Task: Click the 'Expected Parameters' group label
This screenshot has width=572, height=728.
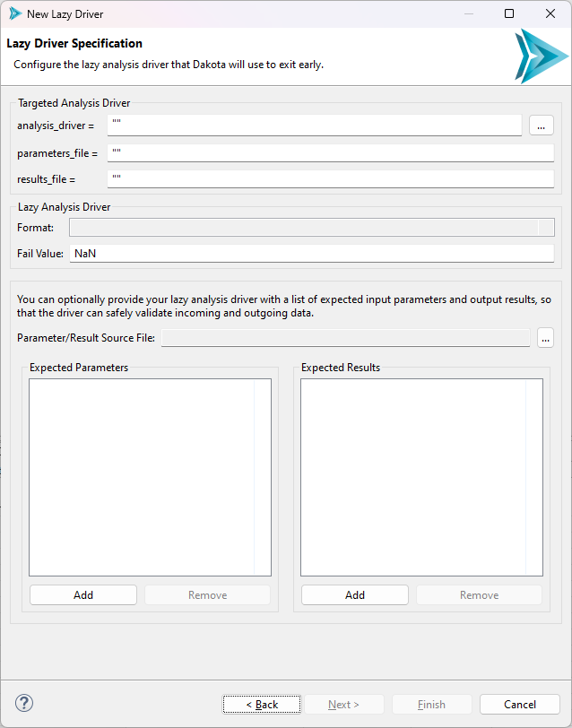Action: pos(79,368)
